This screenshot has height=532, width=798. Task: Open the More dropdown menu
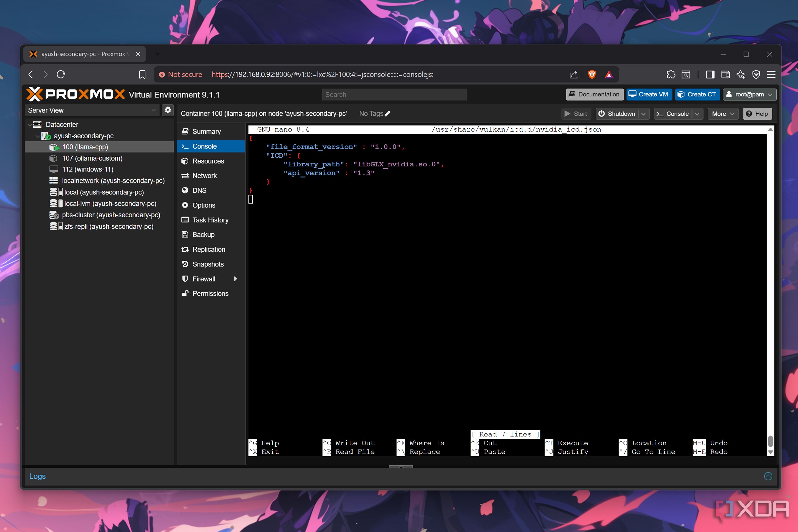(x=723, y=114)
